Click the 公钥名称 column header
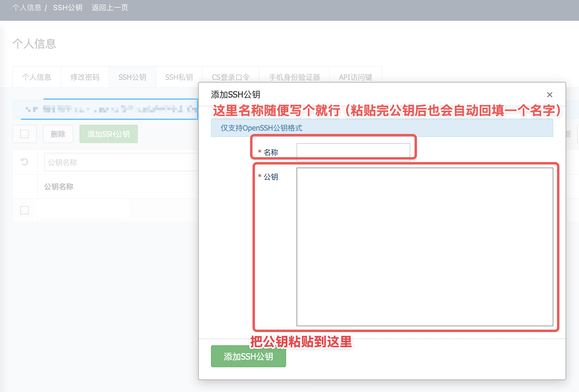 point(59,187)
